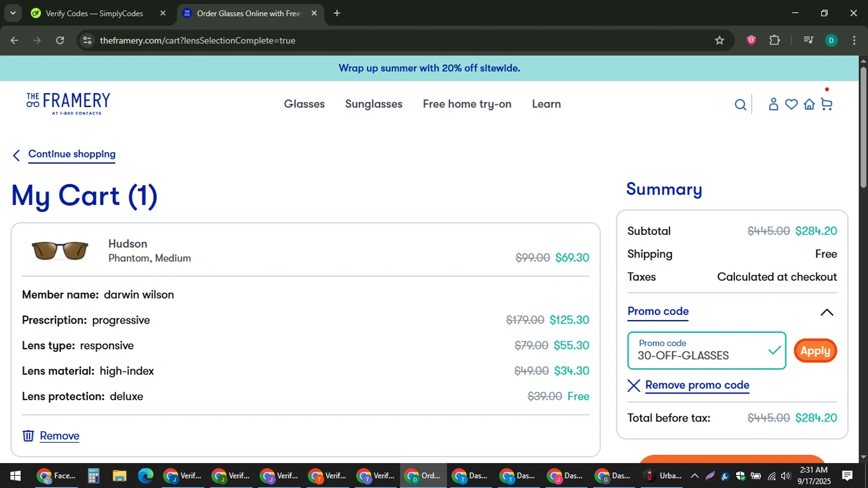Close the Verify Codes tab
This screenshot has height=488, width=868.
[163, 13]
